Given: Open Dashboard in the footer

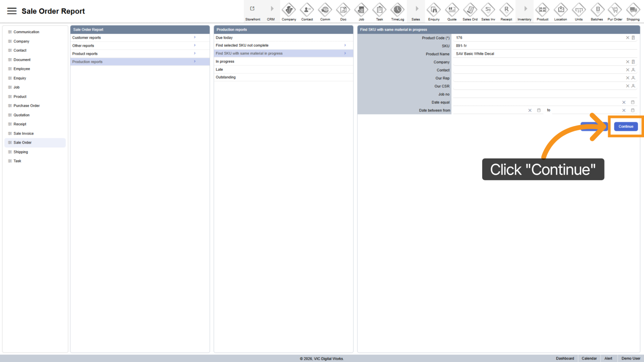Looking at the screenshot, I should (565, 359).
